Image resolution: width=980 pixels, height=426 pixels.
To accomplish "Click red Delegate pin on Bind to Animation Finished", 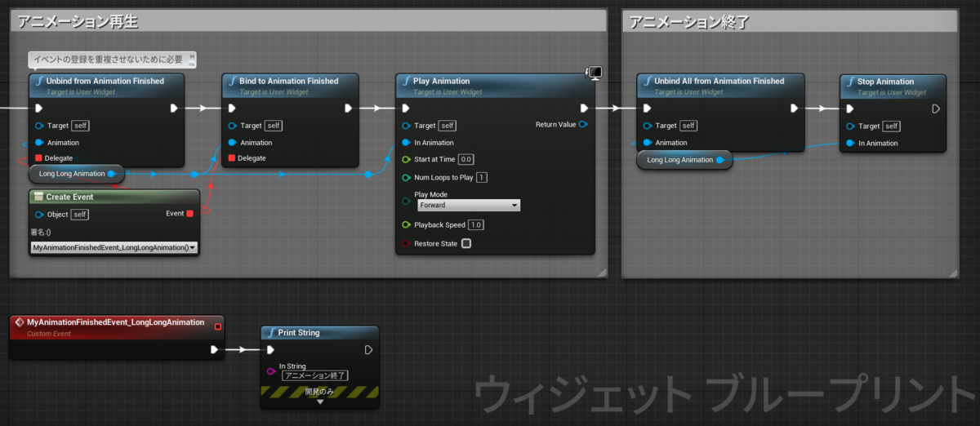I will [231, 158].
